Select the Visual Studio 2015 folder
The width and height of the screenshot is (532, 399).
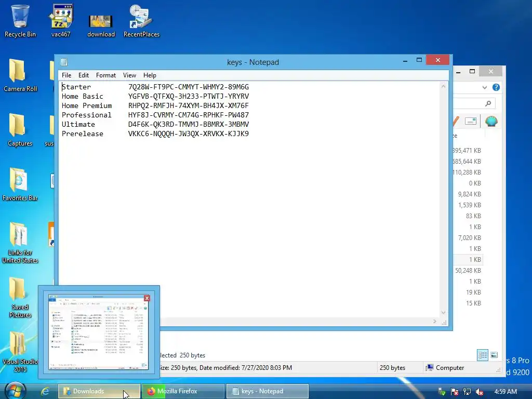tap(20, 352)
